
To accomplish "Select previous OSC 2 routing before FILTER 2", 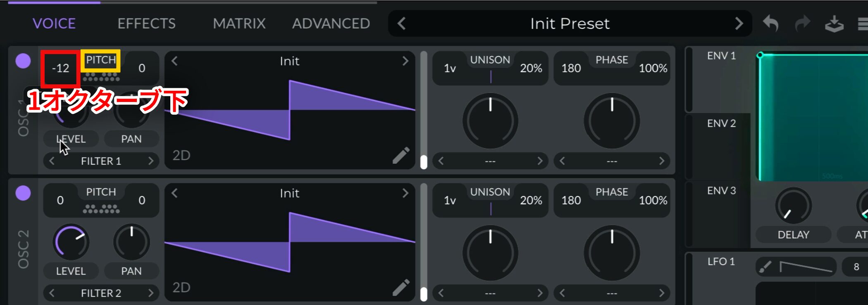I will (x=52, y=293).
